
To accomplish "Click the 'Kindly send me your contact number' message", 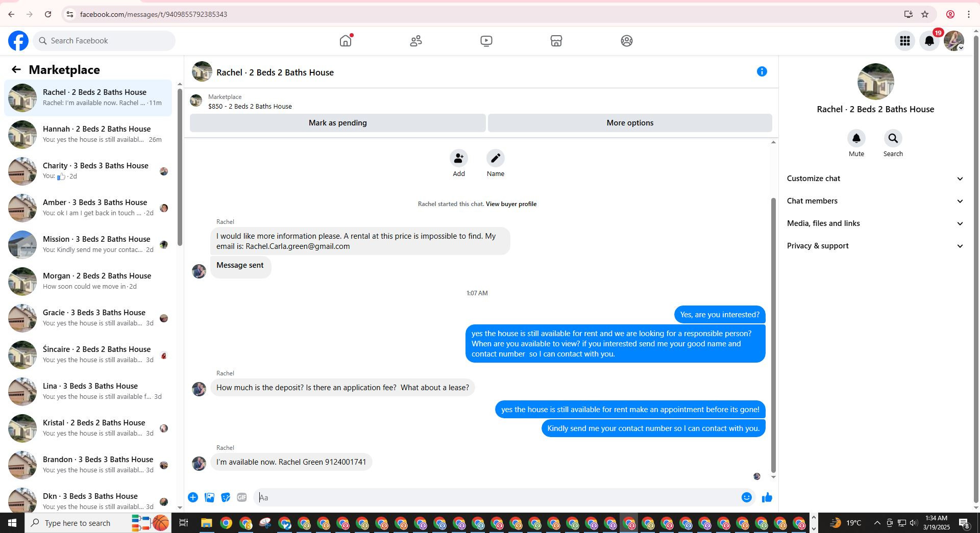I will pyautogui.click(x=653, y=428).
